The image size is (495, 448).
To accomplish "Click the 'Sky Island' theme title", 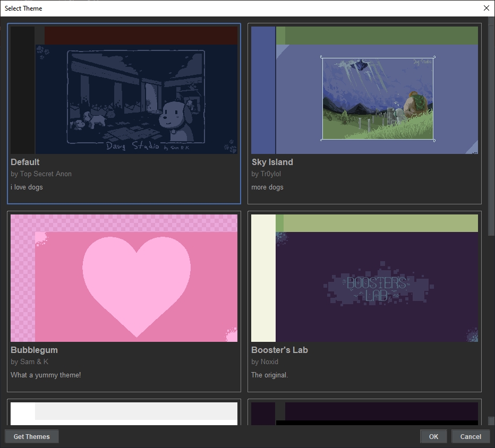I will [272, 162].
